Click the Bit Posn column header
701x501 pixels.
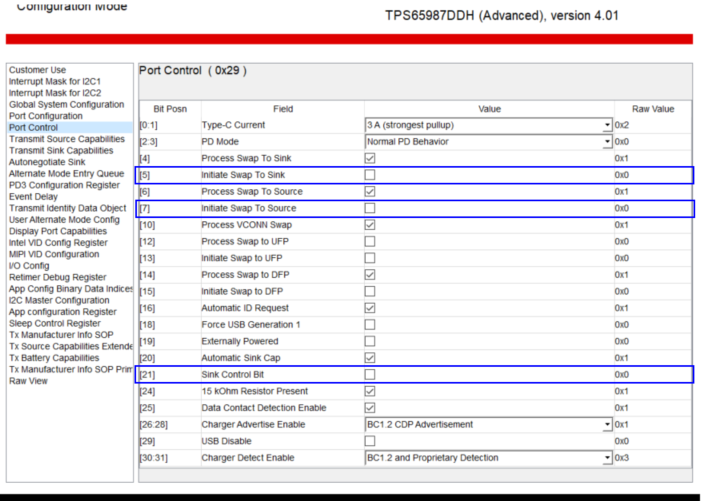170,109
